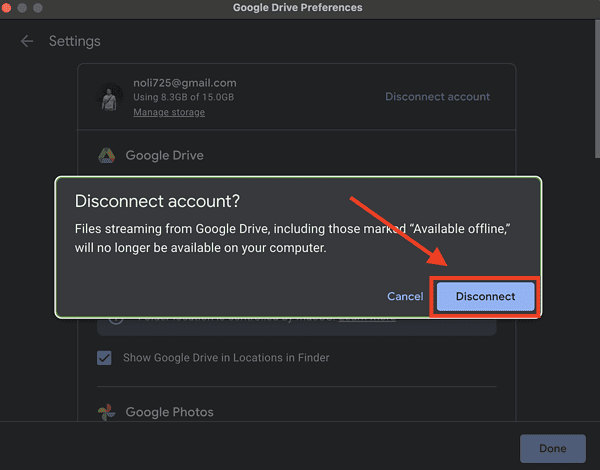Click the Settings page title
This screenshot has height=470, width=600.
74,41
